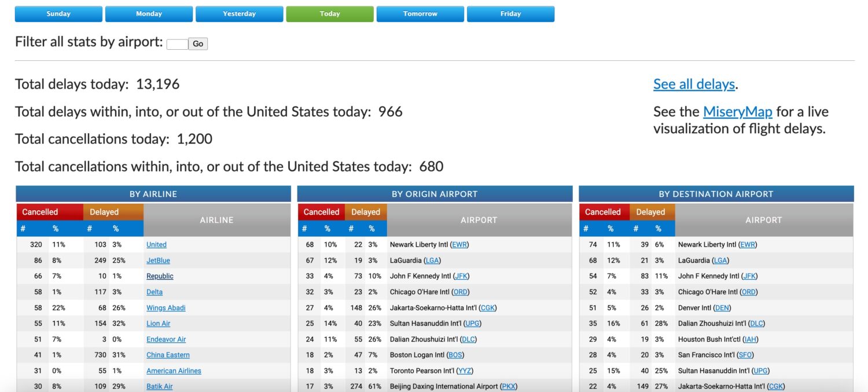The height and width of the screenshot is (392, 868).
Task: Sort by the AIRLINE column header
Action: pos(216,220)
